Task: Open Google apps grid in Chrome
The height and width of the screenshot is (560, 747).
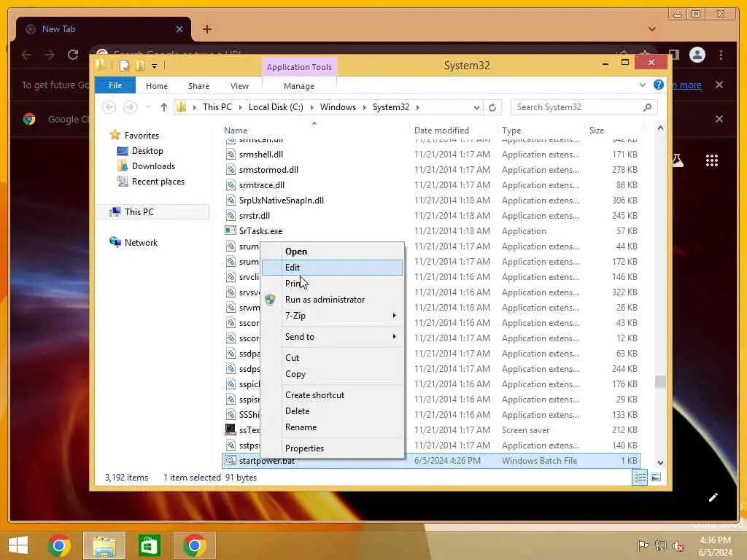Action: click(x=712, y=160)
